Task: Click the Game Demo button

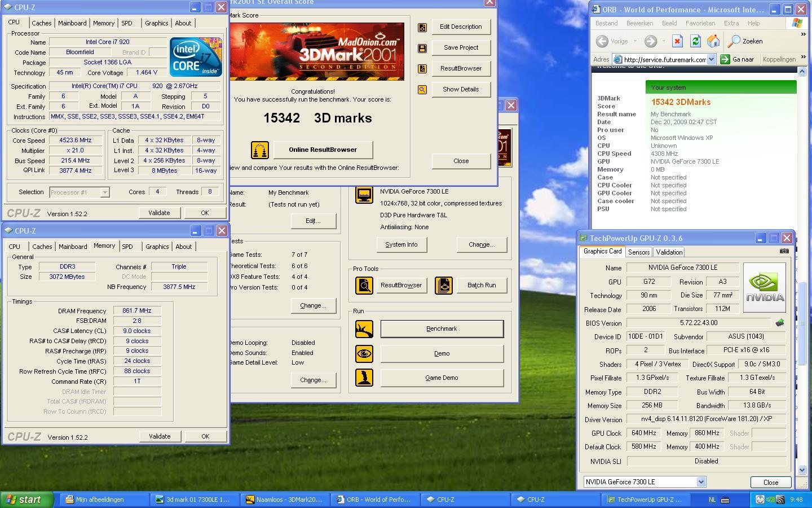Action: pyautogui.click(x=442, y=378)
